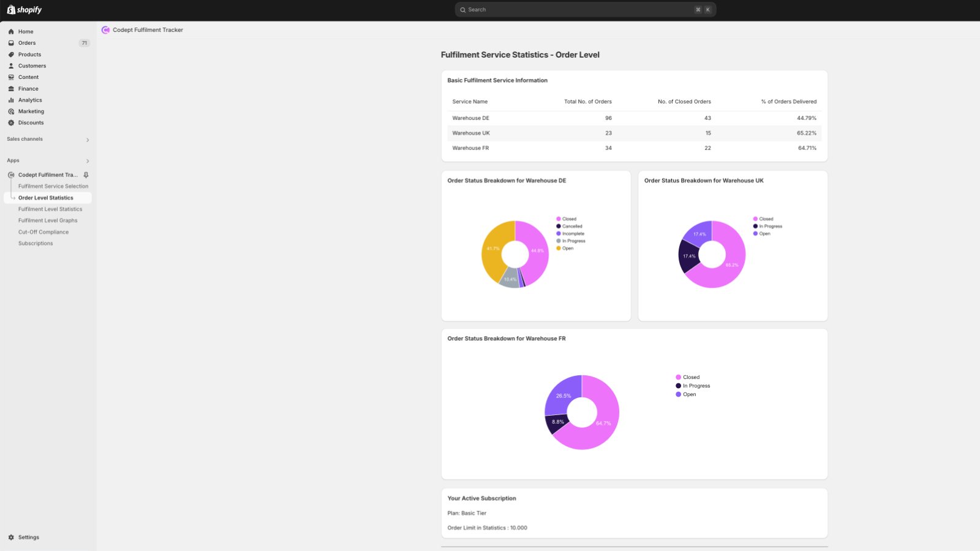Click Open legend entry in Warehouse DE chart
The height and width of the screenshot is (551, 980).
point(565,249)
